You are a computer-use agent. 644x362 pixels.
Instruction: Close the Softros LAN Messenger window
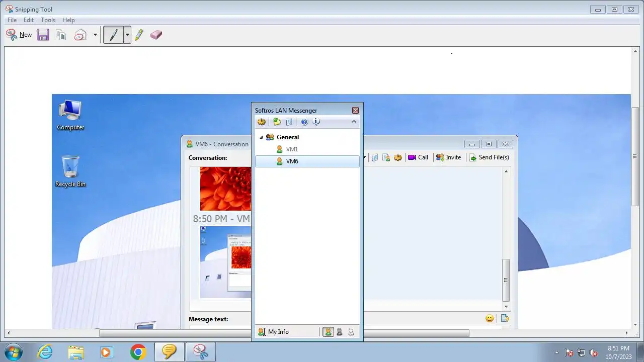pyautogui.click(x=355, y=111)
